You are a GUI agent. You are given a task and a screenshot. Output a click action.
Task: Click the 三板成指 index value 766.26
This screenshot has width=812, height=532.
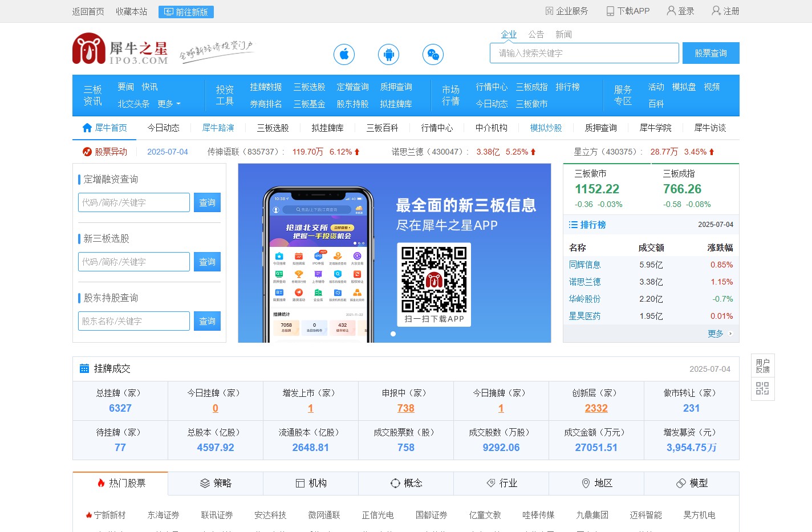tap(683, 189)
